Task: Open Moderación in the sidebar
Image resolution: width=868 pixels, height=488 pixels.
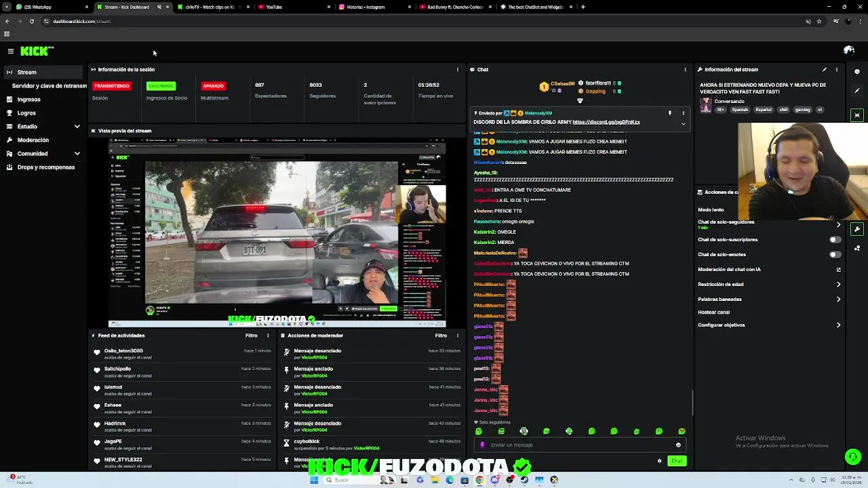Action: tap(33, 140)
